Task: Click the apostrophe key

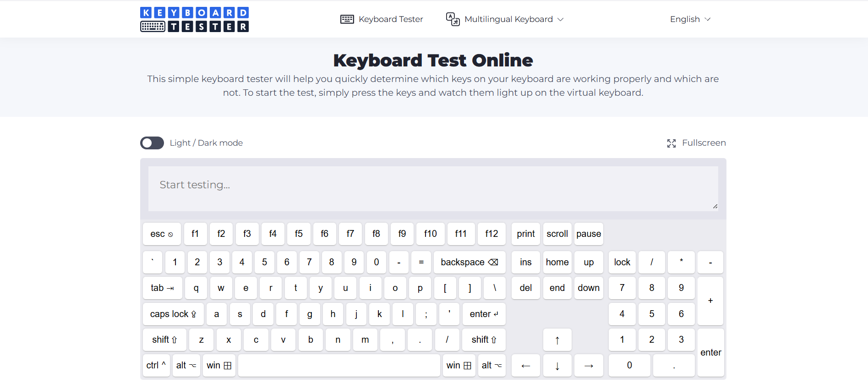Action: point(449,314)
